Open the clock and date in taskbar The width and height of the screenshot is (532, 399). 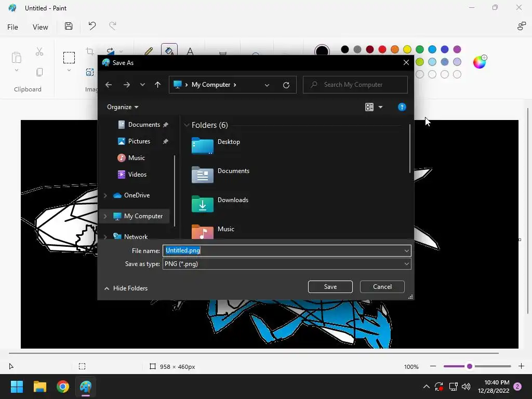click(494, 387)
